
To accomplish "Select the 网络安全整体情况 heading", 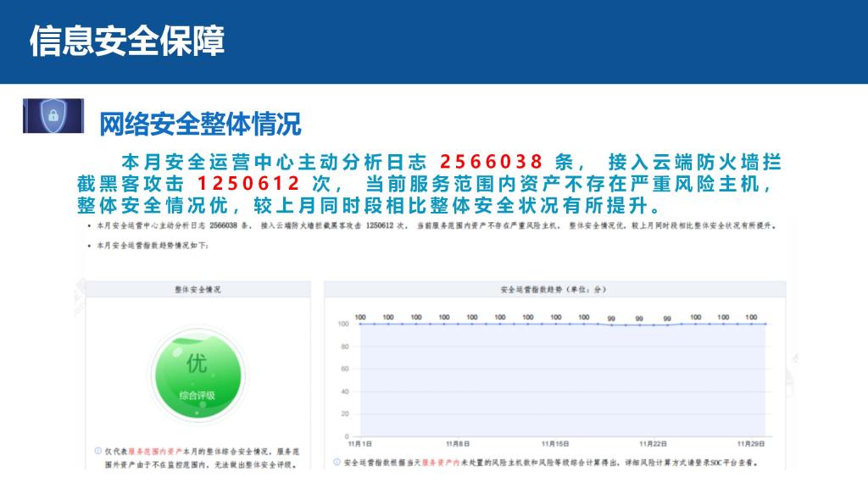I will click(x=200, y=125).
